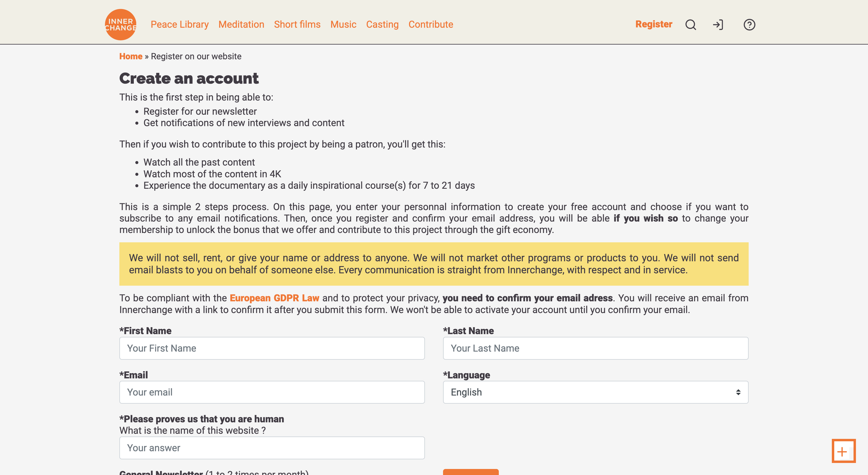Click the First Name input field
The width and height of the screenshot is (868, 475).
click(x=272, y=348)
